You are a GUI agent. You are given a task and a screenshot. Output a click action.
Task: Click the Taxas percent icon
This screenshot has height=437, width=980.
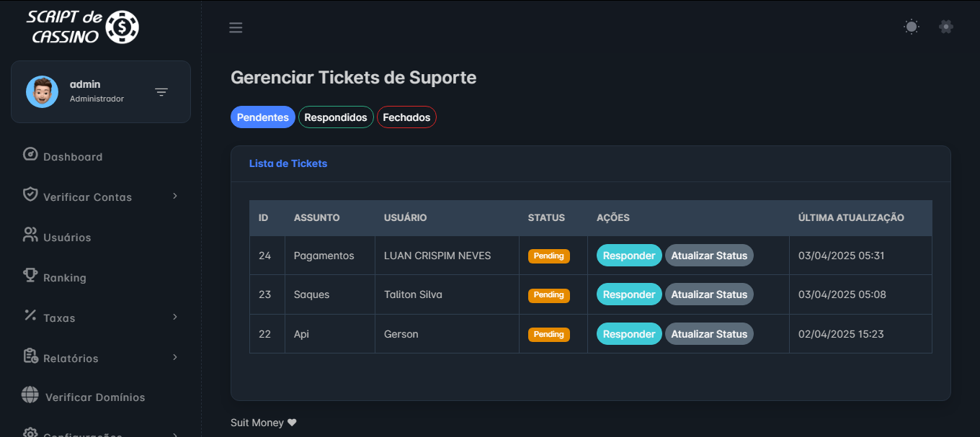pos(30,315)
